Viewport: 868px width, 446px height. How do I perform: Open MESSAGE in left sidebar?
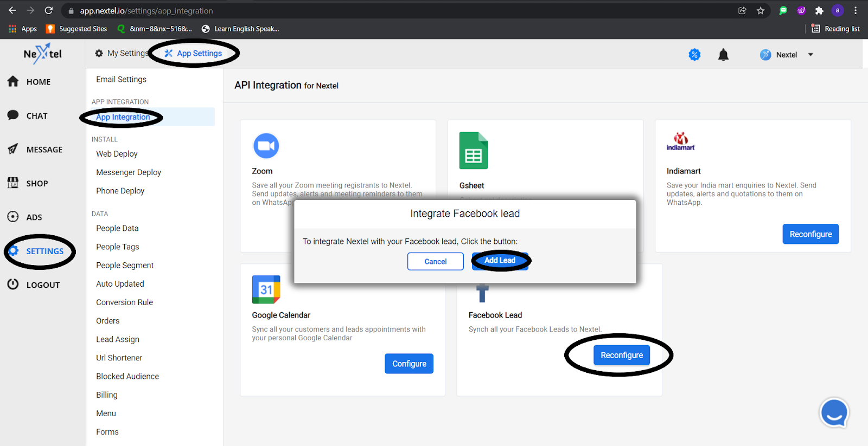[x=35, y=150]
